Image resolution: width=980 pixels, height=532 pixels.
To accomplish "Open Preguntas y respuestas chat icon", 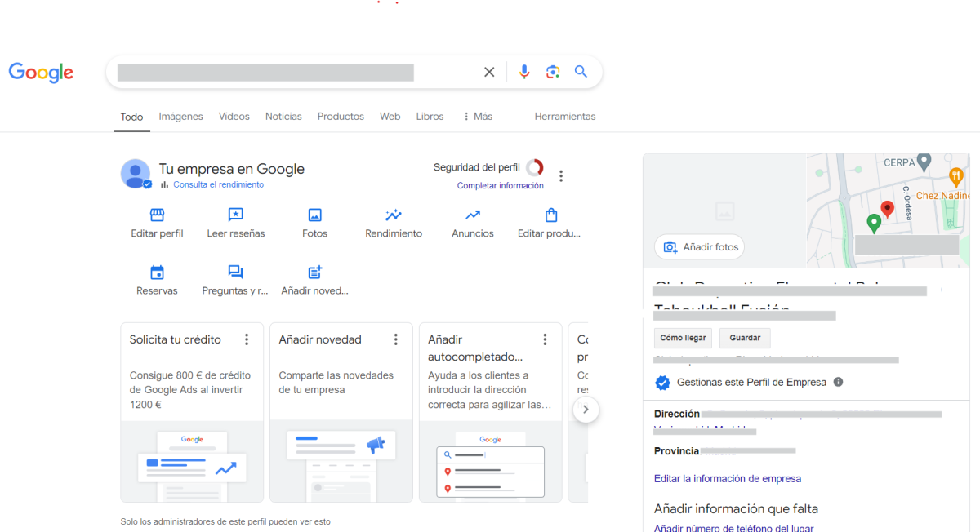I will pyautogui.click(x=235, y=273).
